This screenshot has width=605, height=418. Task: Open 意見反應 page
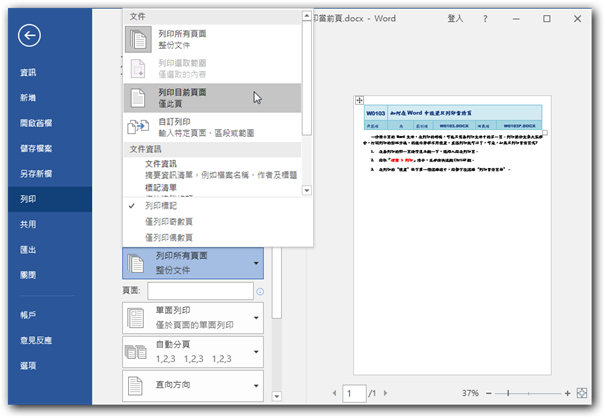36,340
